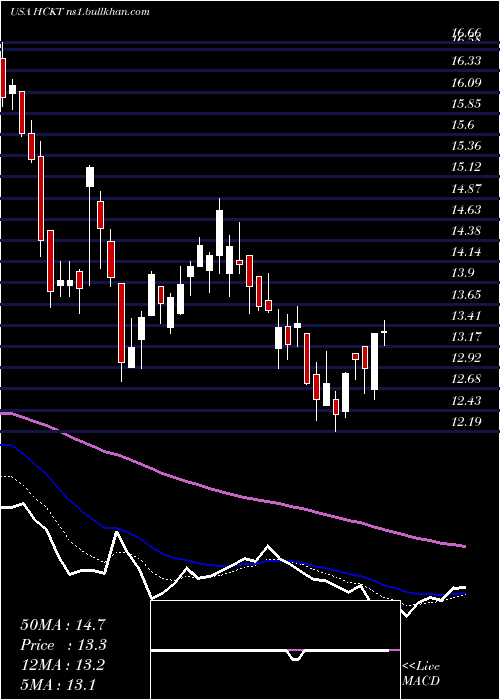Click the '50MA : 14.7' legend entry
The width and height of the screenshot is (500, 700).
[x=63, y=625]
